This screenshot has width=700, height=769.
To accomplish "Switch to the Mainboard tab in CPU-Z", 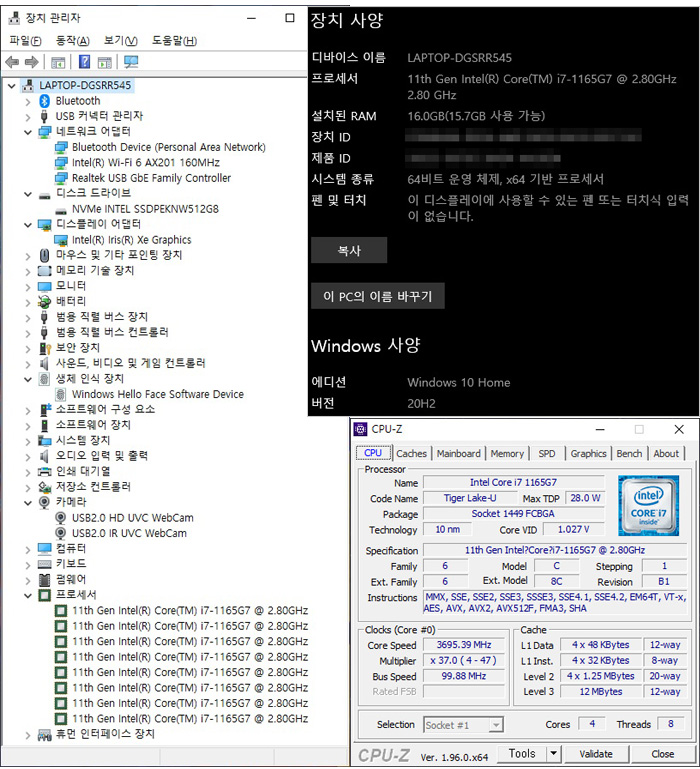I will (x=459, y=454).
